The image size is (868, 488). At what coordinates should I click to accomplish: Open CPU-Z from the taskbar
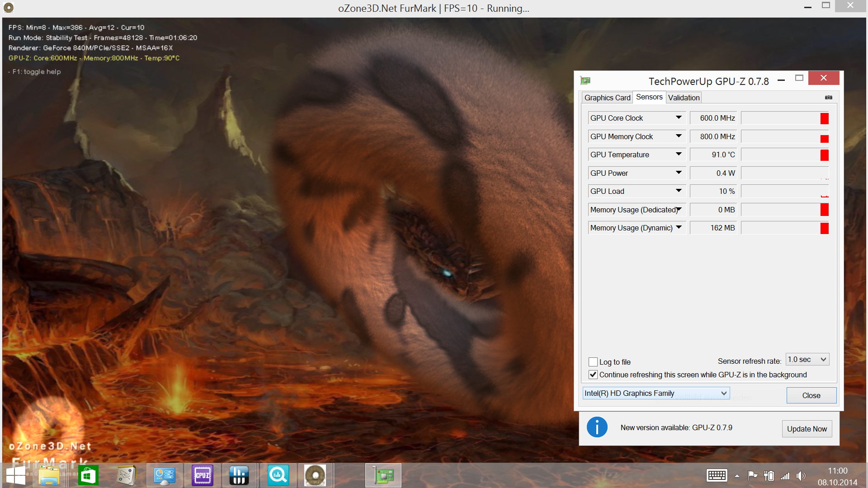click(x=202, y=475)
